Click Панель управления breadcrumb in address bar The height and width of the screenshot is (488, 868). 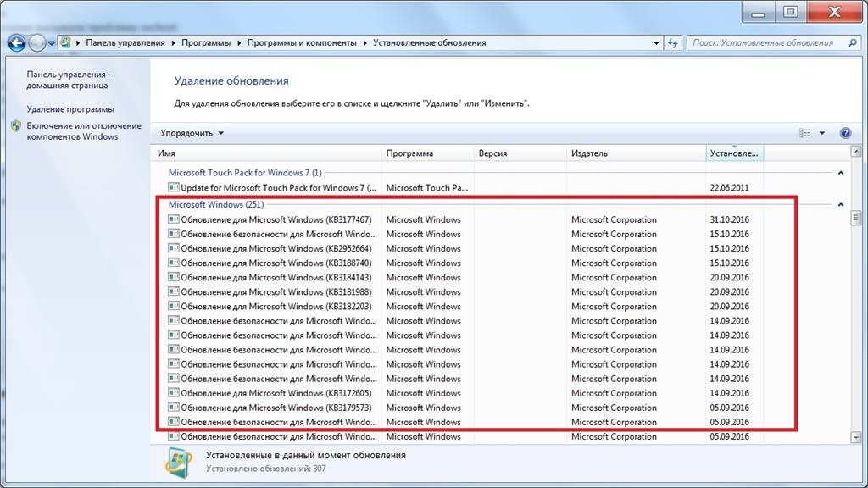pos(125,42)
